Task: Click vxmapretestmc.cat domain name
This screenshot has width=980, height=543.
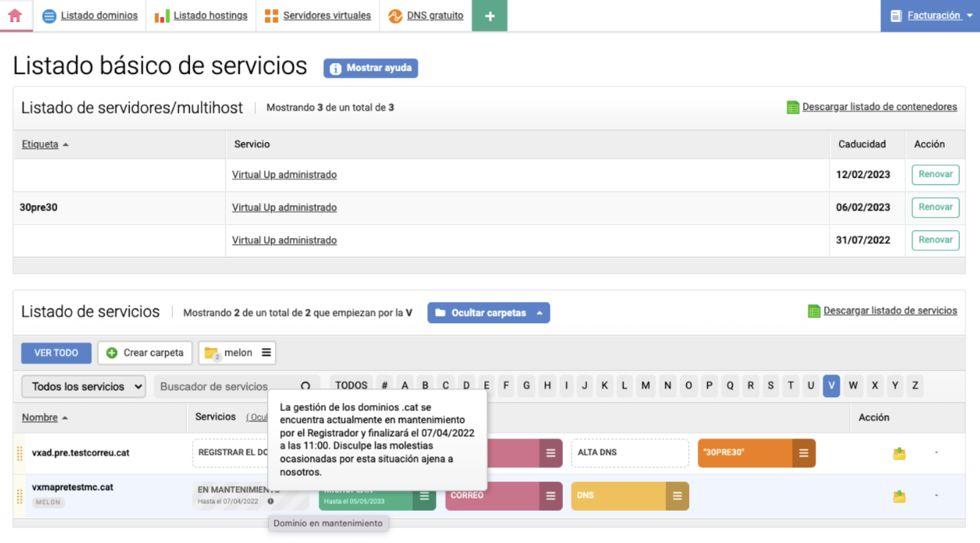Action: pyautogui.click(x=73, y=487)
